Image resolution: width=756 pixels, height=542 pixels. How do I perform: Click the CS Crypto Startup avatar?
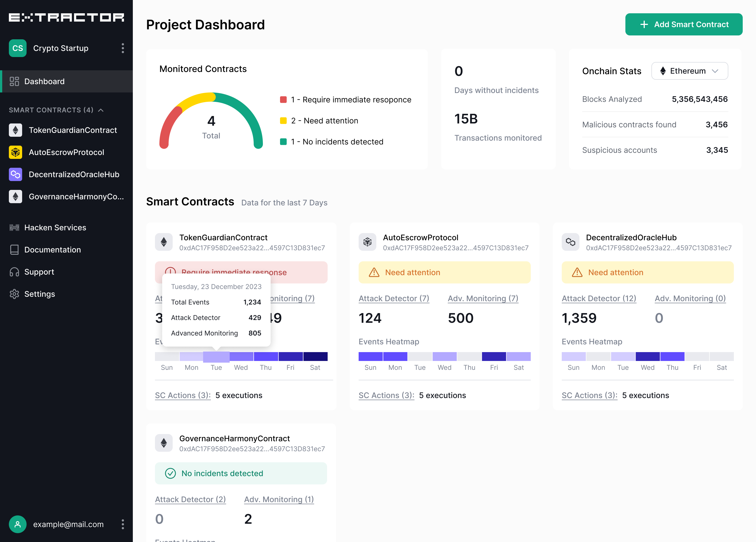[x=18, y=48]
